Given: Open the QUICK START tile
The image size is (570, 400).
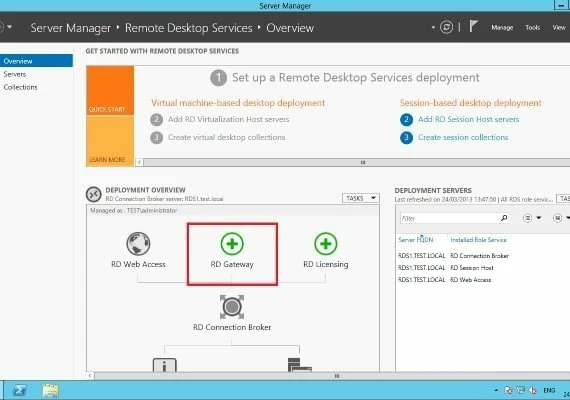Looking at the screenshot, I should [110, 90].
